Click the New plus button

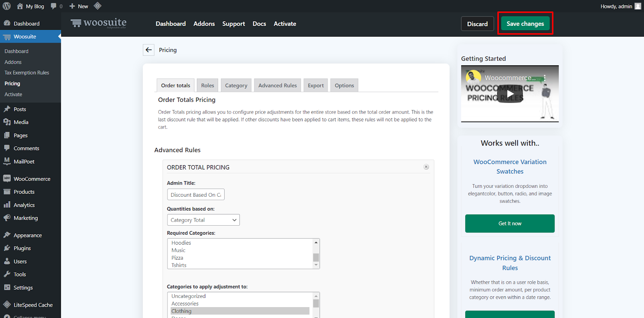[78, 6]
